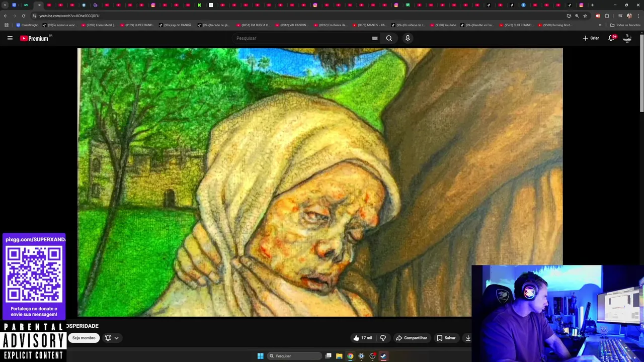Open the notifications bell with 9+ badge
644x362 pixels.
point(612,38)
